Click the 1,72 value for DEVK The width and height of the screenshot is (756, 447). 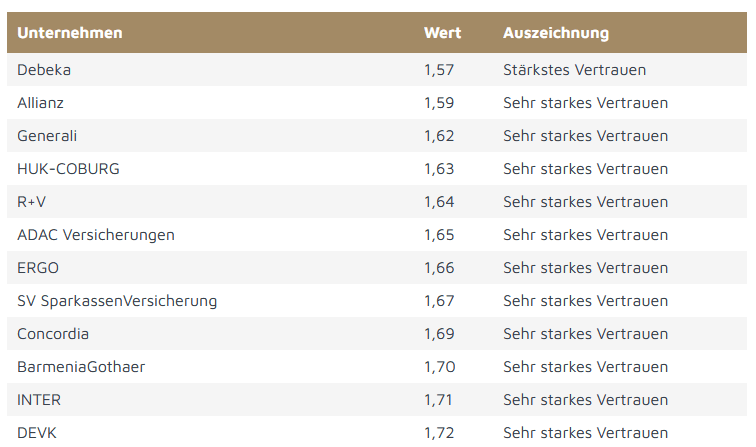coord(439,433)
